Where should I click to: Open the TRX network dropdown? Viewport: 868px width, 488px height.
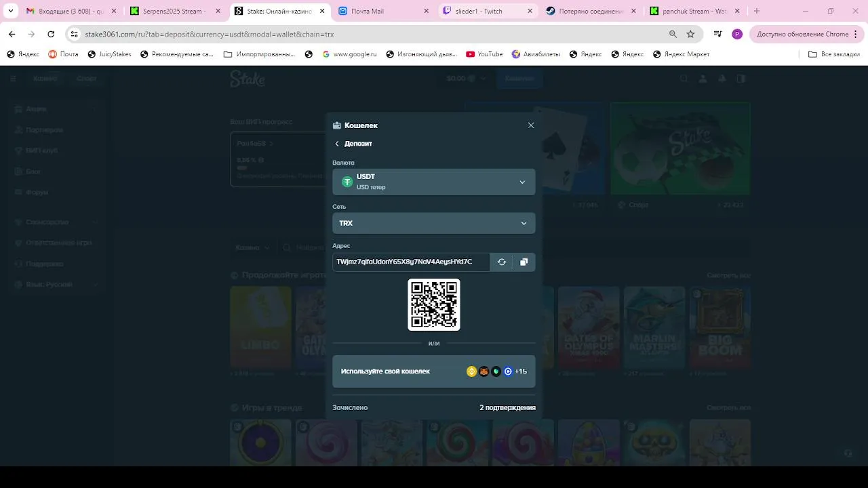point(434,223)
